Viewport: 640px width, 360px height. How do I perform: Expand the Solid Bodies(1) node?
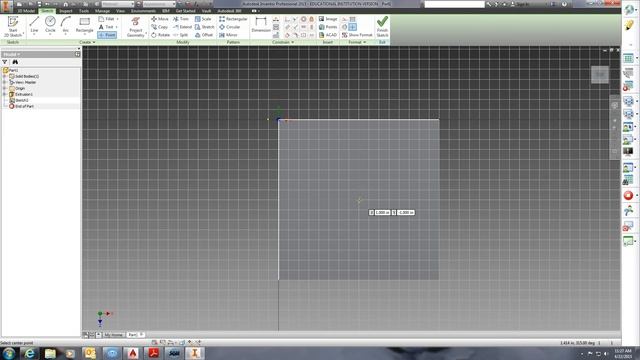point(4,76)
